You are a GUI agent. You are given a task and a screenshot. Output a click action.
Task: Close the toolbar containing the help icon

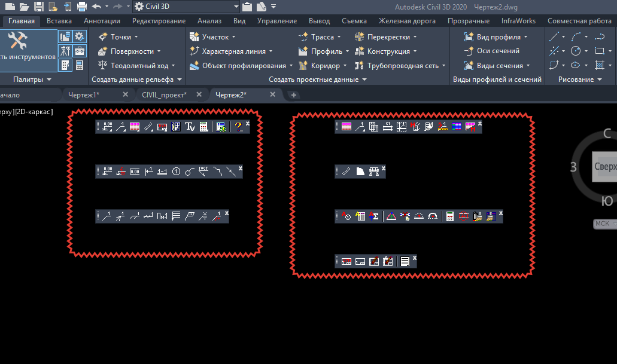248,124
